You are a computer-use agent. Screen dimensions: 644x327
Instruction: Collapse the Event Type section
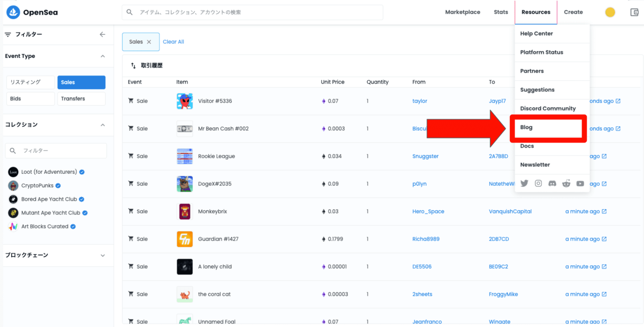[x=103, y=56]
